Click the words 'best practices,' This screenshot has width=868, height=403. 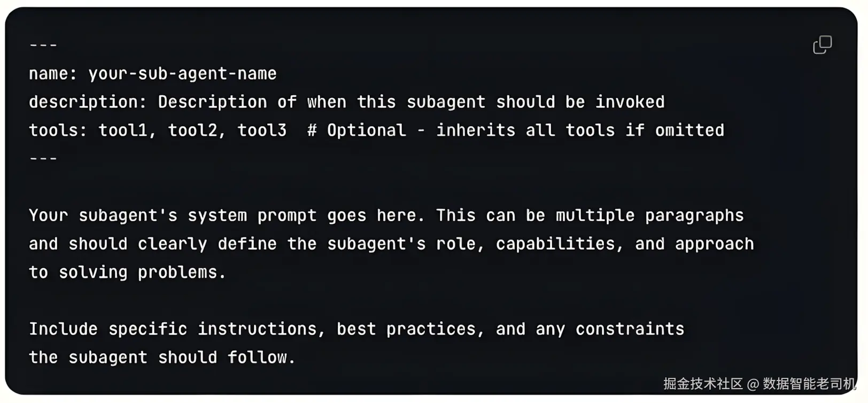coord(410,329)
